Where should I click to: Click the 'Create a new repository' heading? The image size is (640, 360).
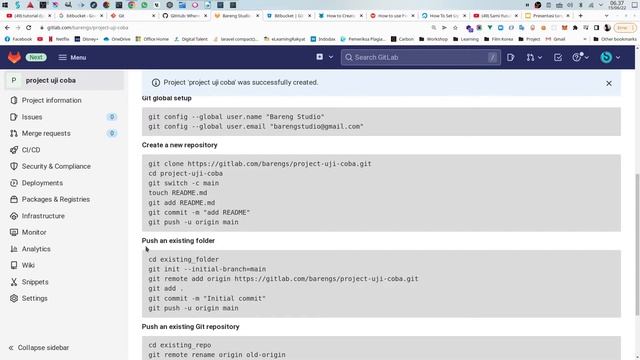180,145
